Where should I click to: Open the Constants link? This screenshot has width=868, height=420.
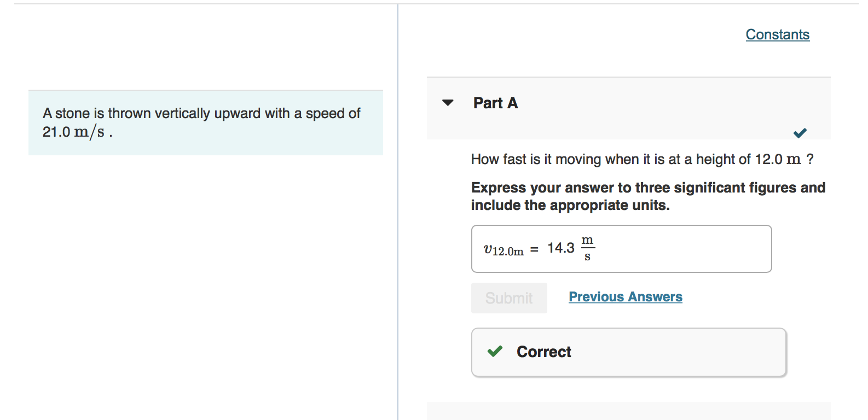coord(777,34)
